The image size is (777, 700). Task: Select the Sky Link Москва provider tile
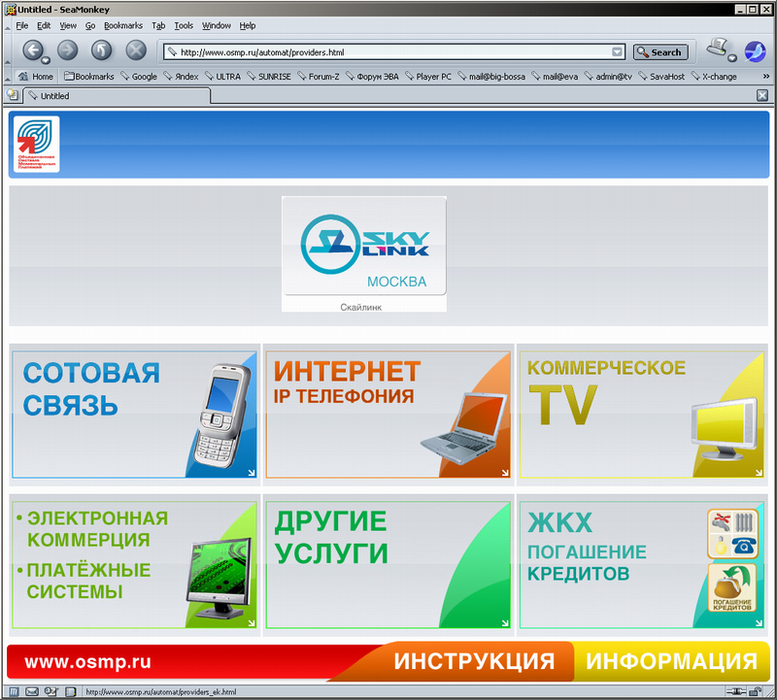[x=364, y=246]
